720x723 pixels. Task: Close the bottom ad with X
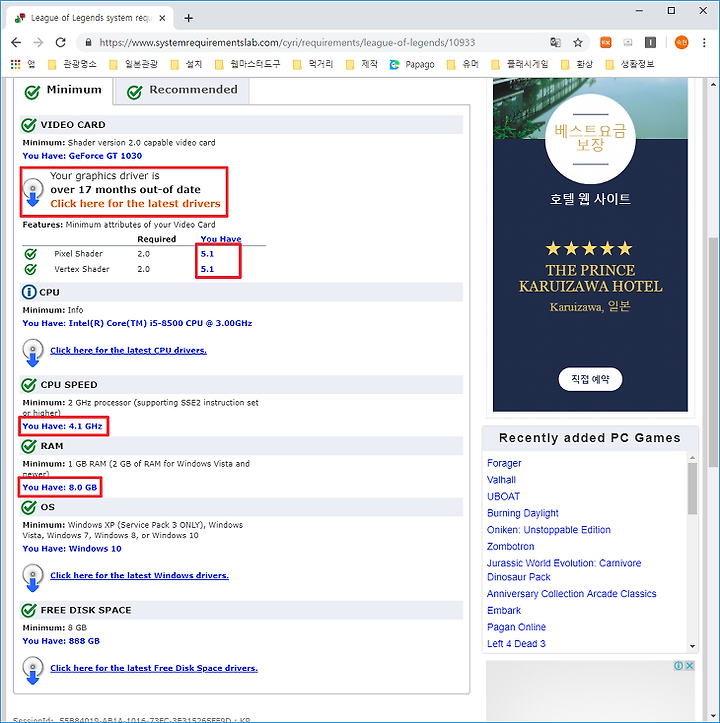point(689,665)
